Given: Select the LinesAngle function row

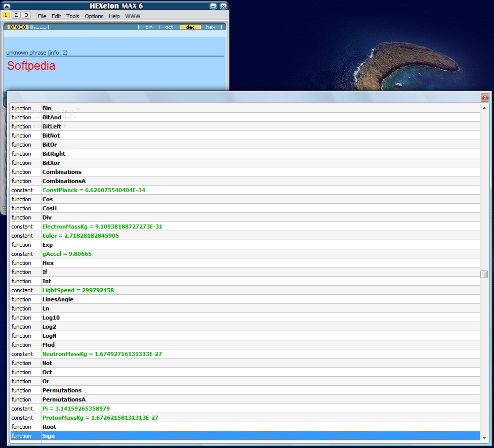Looking at the screenshot, I should pyautogui.click(x=245, y=299).
